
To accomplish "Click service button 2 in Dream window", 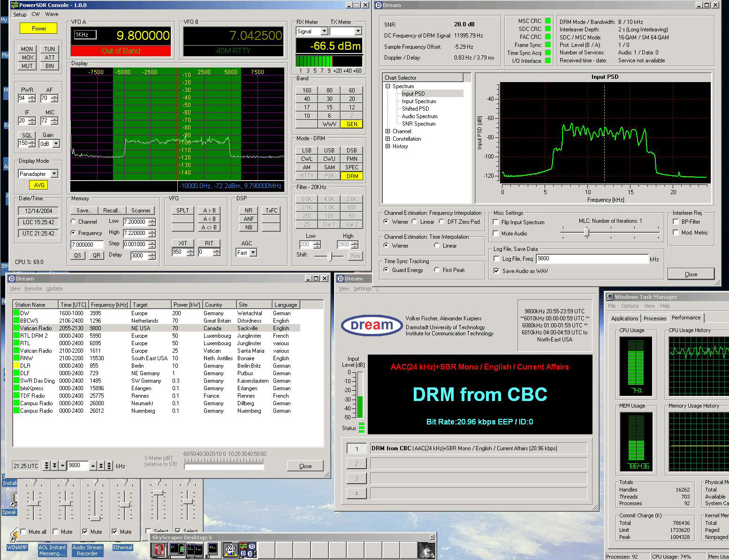I will (357, 464).
